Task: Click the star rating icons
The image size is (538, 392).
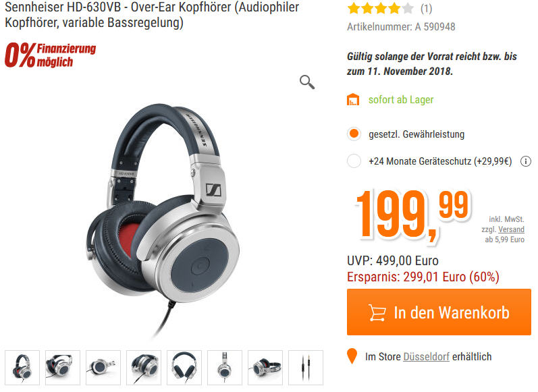Action: pyautogui.click(x=380, y=8)
